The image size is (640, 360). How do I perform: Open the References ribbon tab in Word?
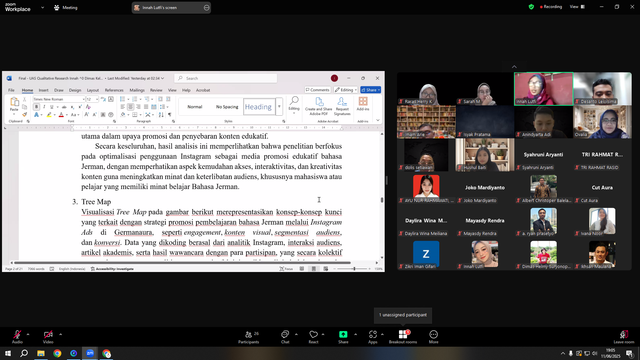tap(114, 90)
